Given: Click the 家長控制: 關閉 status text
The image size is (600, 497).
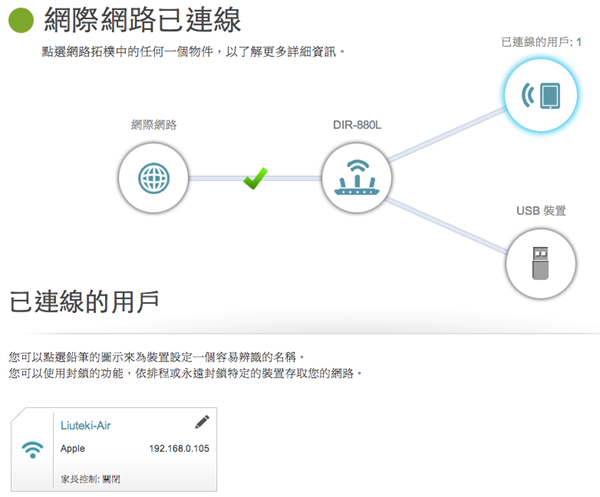Looking at the screenshot, I should [x=90, y=480].
